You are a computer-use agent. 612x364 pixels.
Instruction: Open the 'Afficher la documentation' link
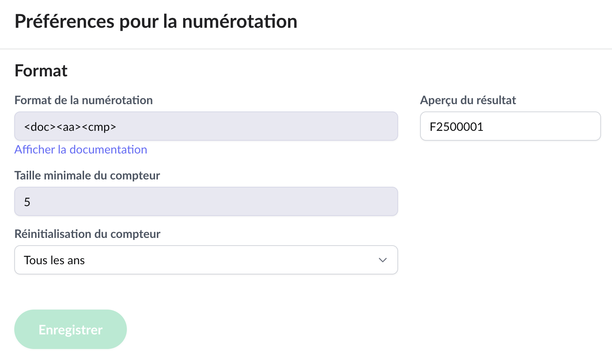click(x=81, y=149)
